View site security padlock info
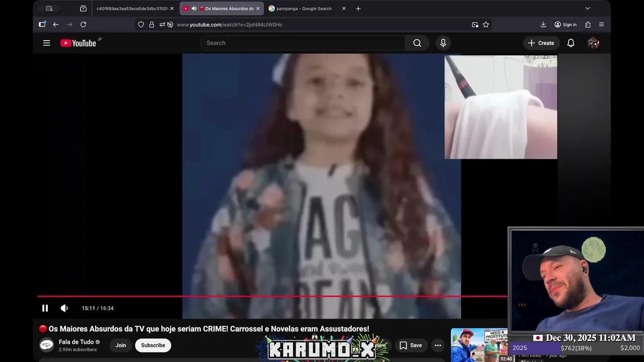The height and width of the screenshot is (362, 644). click(151, 25)
